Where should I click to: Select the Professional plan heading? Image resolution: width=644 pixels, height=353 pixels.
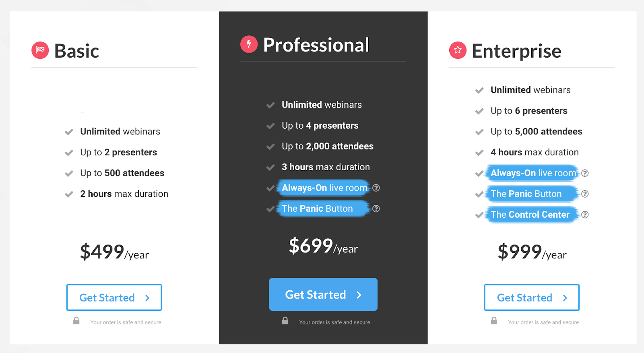[316, 45]
